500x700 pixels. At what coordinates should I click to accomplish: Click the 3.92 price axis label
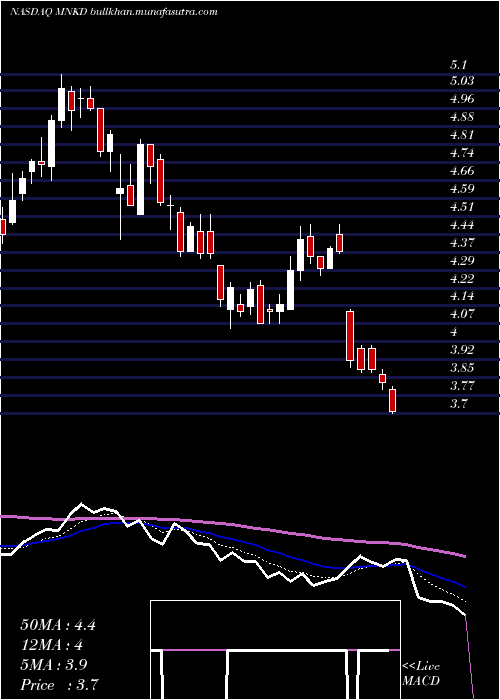pos(462,350)
